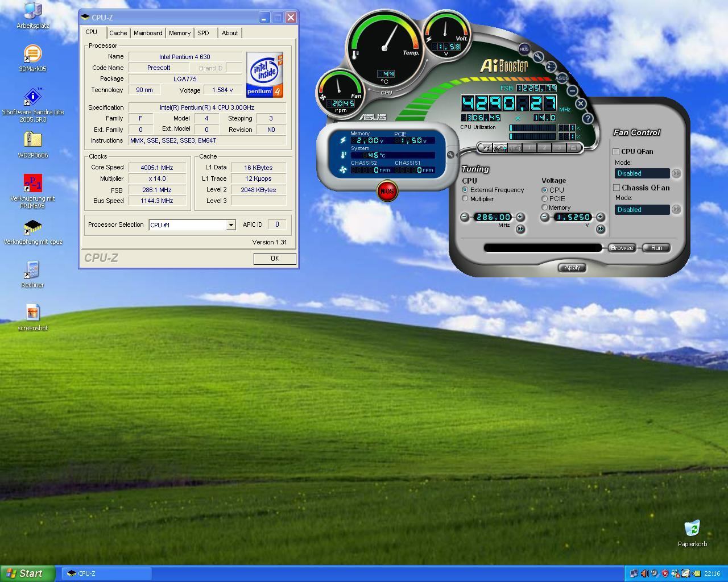728x582 pixels.
Task: Click the black file path field in AI Booster
Action: pyautogui.click(x=543, y=248)
